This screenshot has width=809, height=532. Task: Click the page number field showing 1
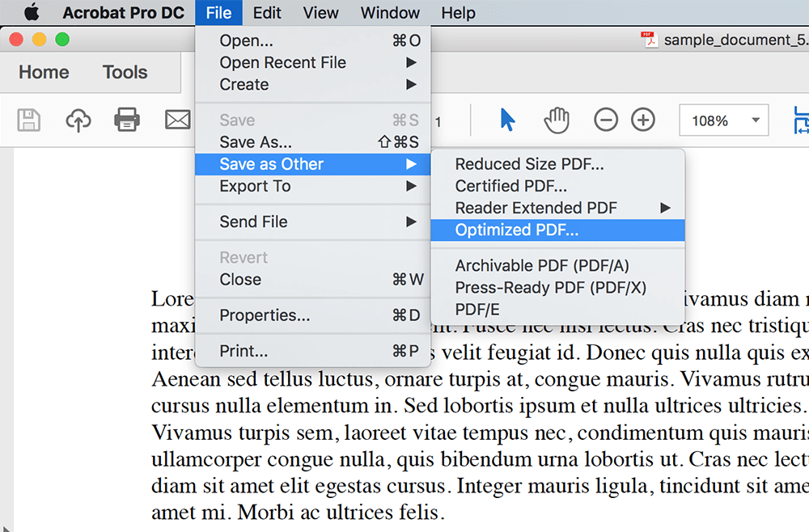coord(438,122)
